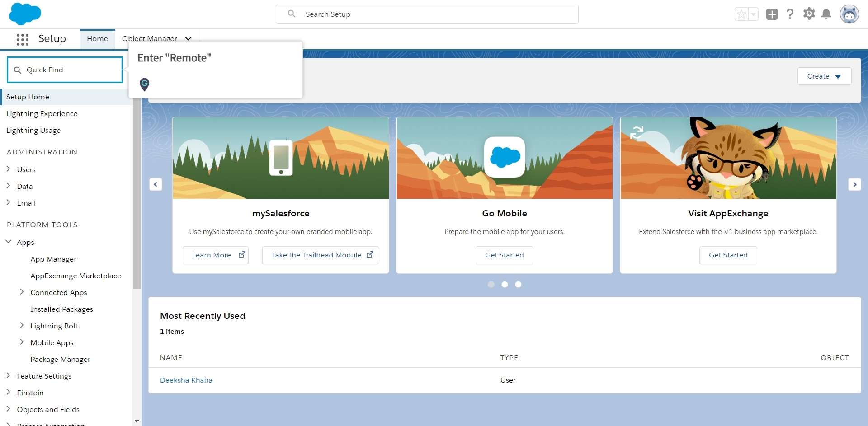This screenshot has height=426, width=868.
Task: Click the Quick Find input box
Action: click(x=65, y=70)
